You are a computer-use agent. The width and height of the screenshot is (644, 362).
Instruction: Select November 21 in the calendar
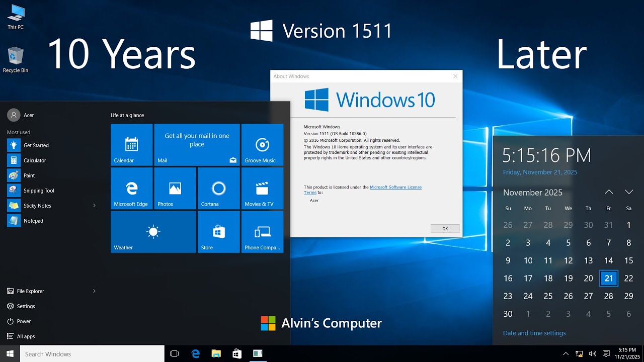click(609, 278)
